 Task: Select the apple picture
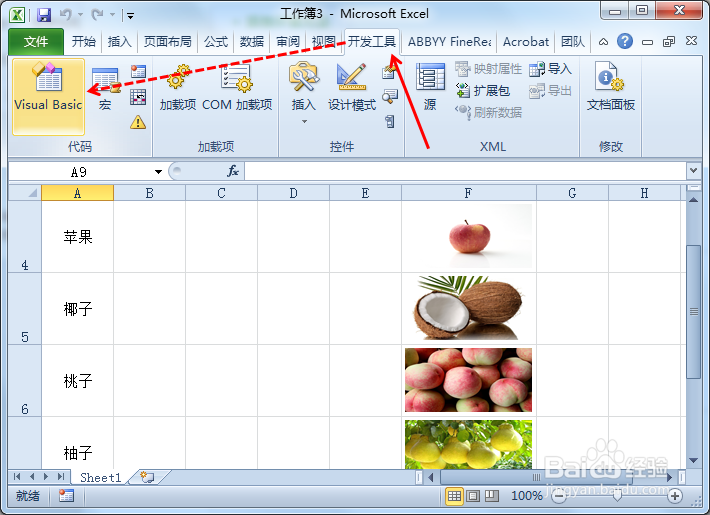[x=469, y=236]
